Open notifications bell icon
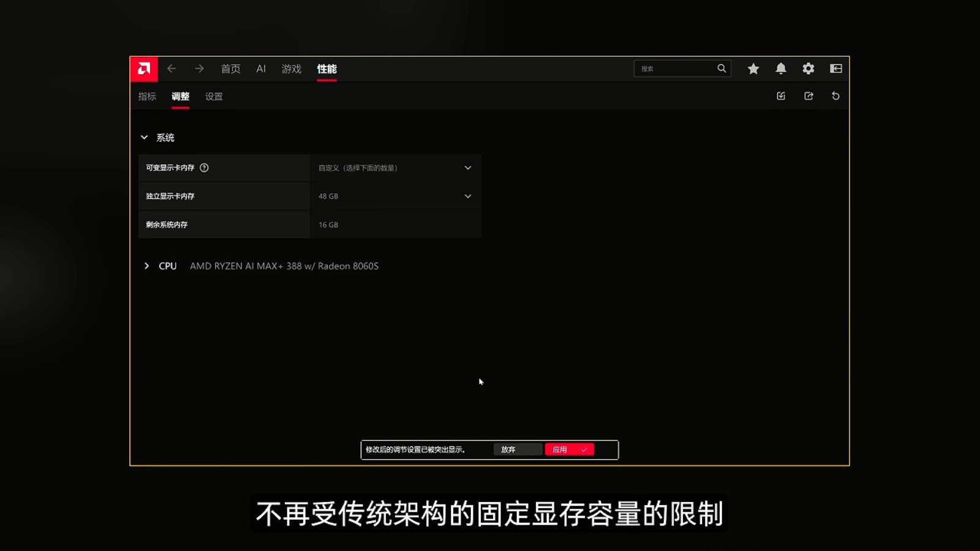 click(x=781, y=69)
